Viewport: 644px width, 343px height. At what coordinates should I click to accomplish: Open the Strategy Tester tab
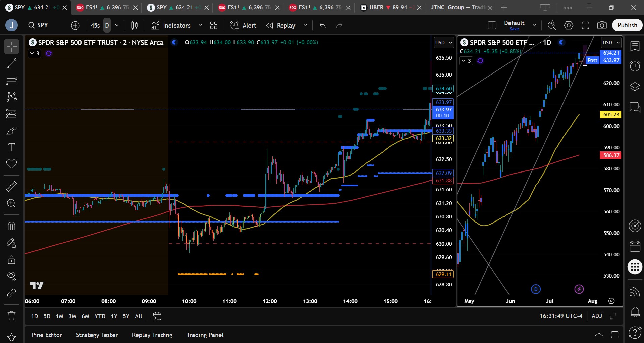point(97,335)
